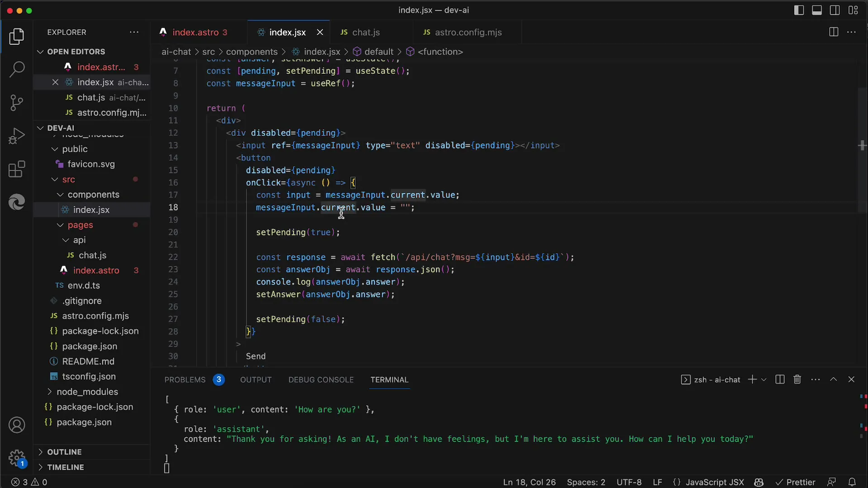Select the TERMINAL panel tab
Viewport: 868px width, 488px height.
[x=389, y=379]
